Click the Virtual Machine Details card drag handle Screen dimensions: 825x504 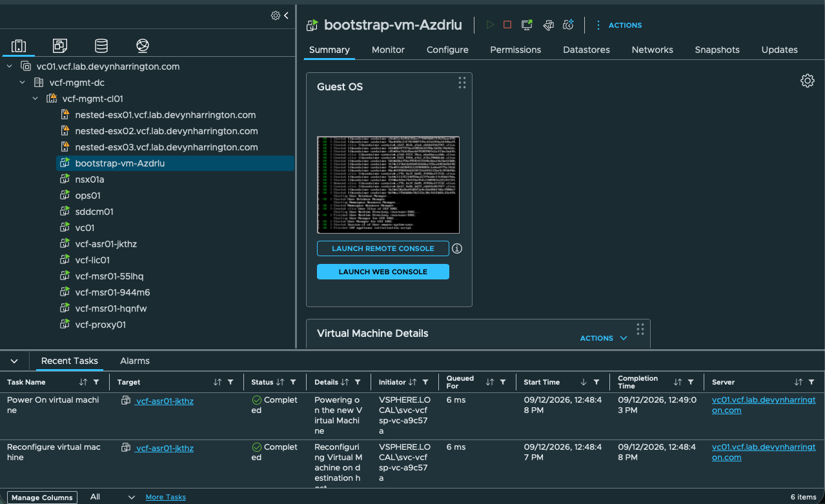640,329
